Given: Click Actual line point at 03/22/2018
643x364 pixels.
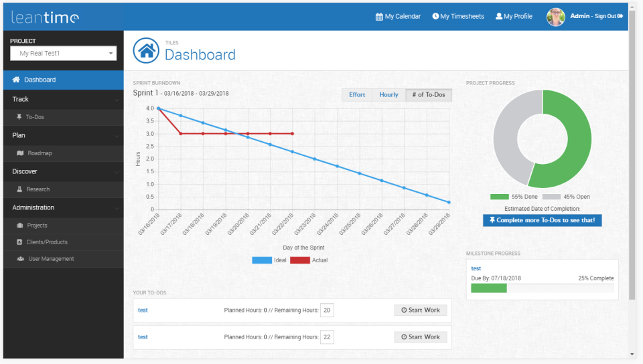Looking at the screenshot, I should pos(293,133).
